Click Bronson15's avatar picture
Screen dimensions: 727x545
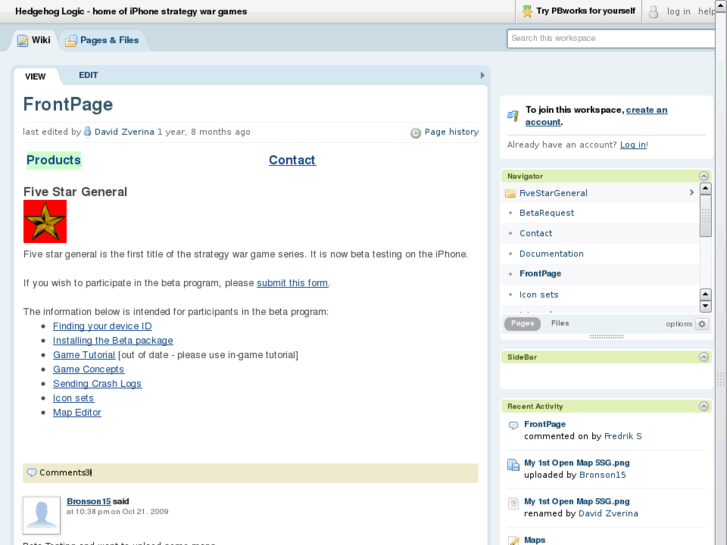42,515
